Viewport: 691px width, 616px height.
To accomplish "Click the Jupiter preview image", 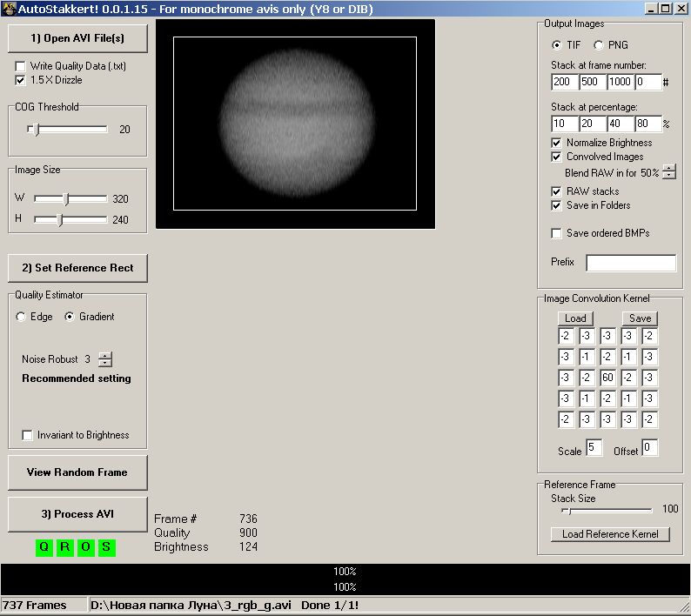I will 295,124.
